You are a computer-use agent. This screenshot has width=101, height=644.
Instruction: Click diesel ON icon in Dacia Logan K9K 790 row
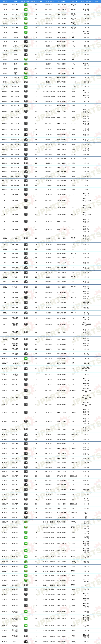[x=26, y=37]
